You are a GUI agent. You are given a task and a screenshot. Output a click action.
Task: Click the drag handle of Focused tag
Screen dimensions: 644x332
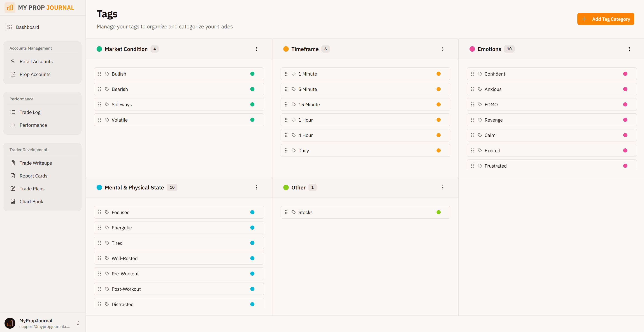100,212
